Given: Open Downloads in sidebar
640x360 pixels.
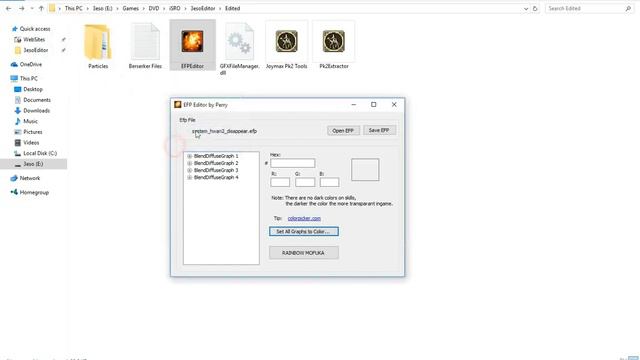Looking at the screenshot, I should click(x=32, y=111).
